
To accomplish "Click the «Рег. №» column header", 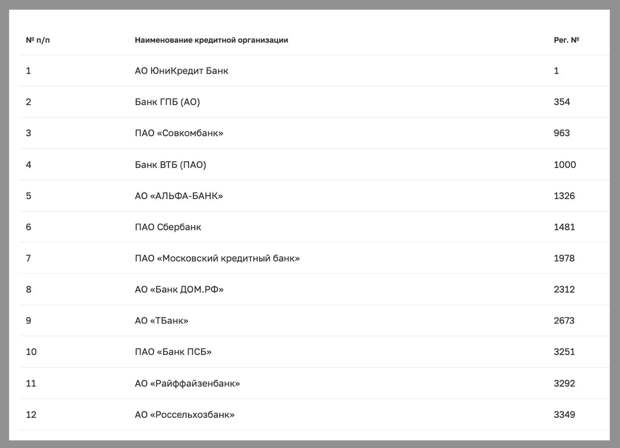I will 566,40.
